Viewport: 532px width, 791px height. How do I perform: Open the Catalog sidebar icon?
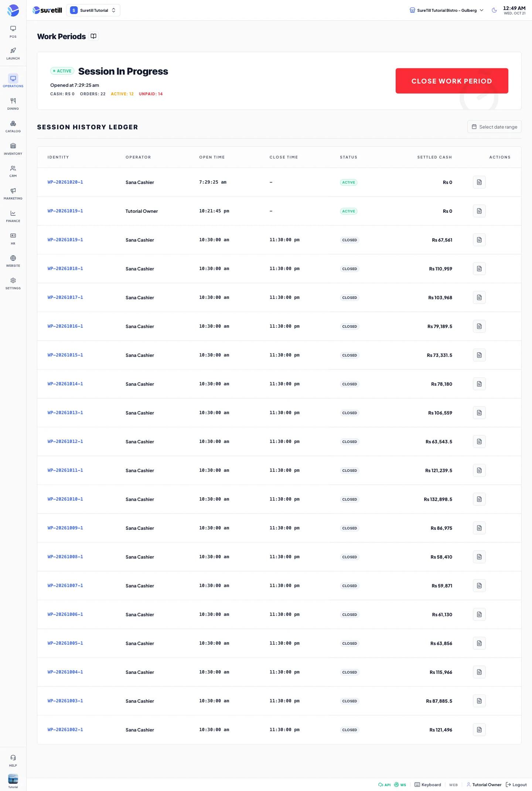coord(13,126)
